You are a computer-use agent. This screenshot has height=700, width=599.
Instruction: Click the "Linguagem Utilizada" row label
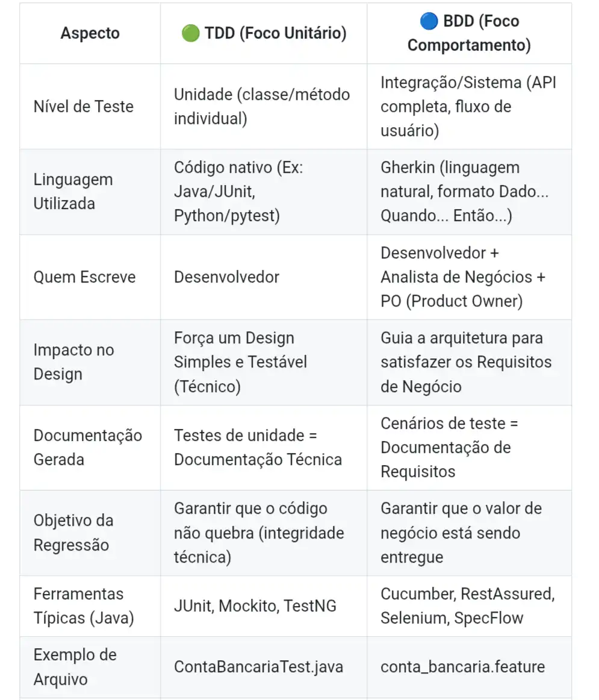(x=73, y=192)
